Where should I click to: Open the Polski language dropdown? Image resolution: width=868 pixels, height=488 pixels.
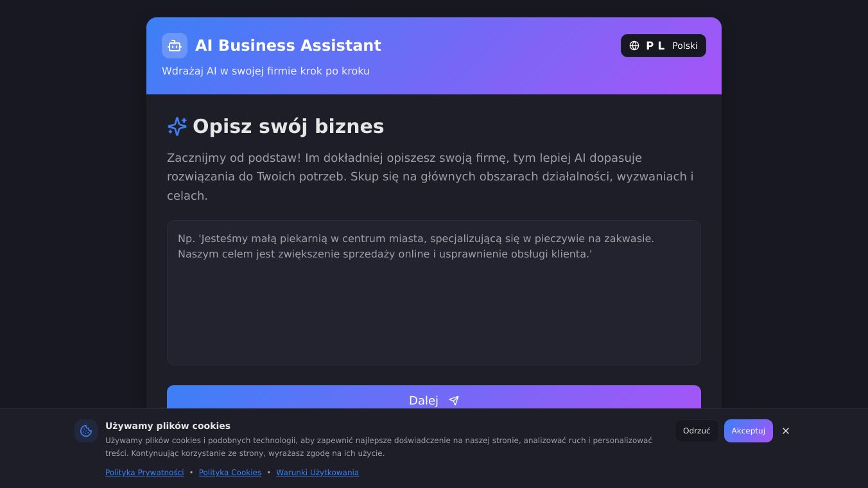(684, 46)
